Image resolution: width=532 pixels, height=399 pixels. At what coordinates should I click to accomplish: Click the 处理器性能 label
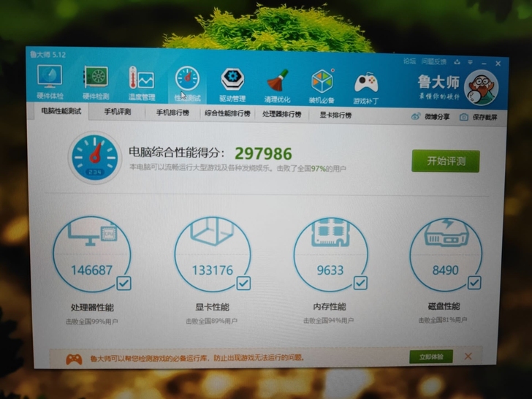(92, 308)
